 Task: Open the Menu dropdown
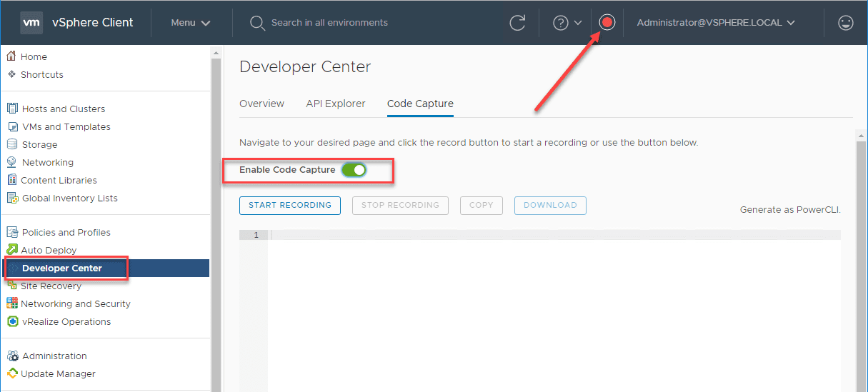click(x=190, y=23)
